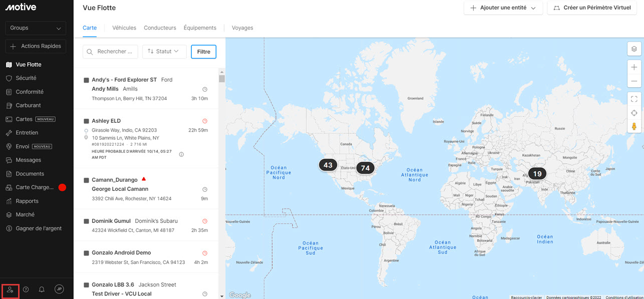Switch to the Véhicules tab
The height and width of the screenshot is (299, 644).
(124, 28)
